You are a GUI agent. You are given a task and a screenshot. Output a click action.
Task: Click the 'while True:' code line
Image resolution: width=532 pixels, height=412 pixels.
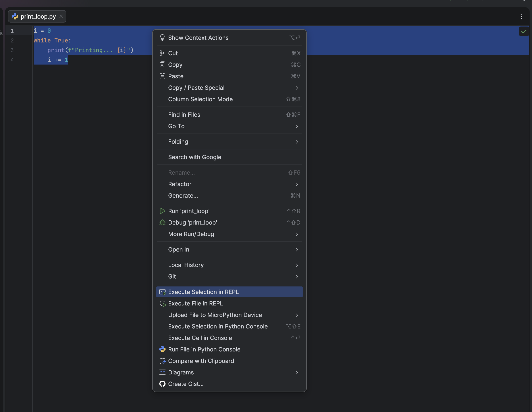(52, 40)
